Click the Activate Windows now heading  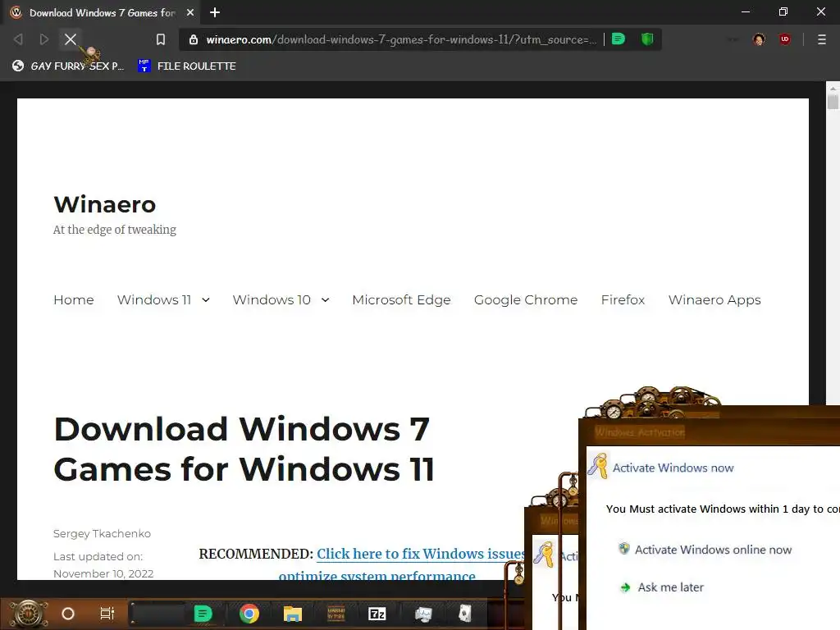click(673, 468)
